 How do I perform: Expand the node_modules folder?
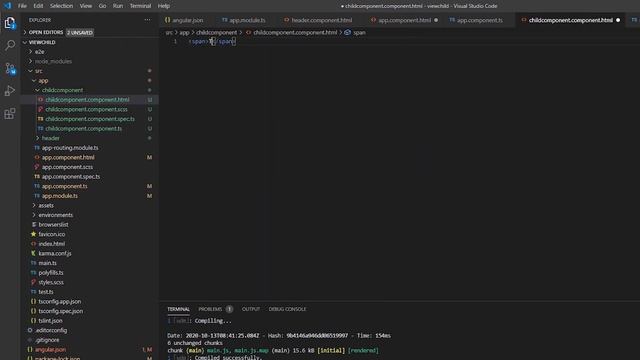[x=53, y=61]
